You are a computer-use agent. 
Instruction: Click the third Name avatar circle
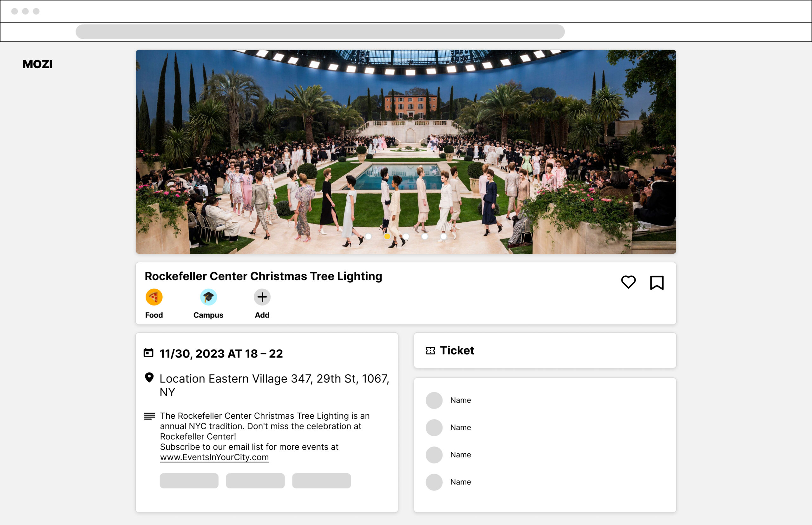[x=434, y=455]
